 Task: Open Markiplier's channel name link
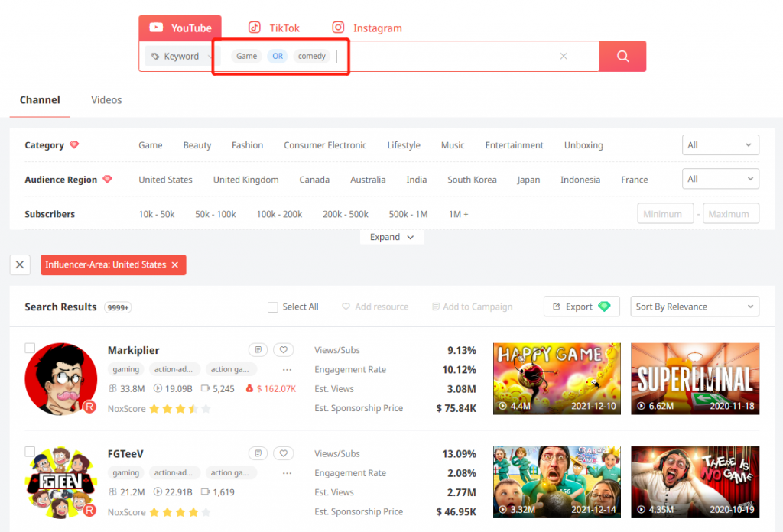click(x=133, y=350)
